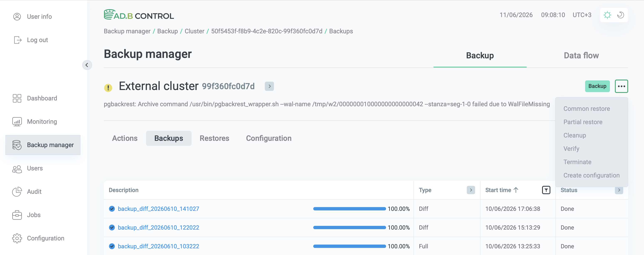Click the Description column header

click(x=124, y=190)
